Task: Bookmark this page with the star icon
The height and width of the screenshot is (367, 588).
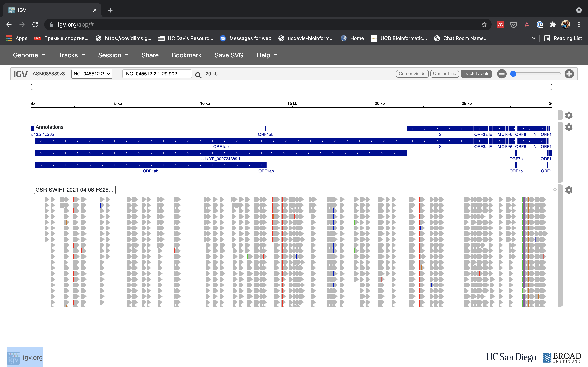Action: [484, 24]
